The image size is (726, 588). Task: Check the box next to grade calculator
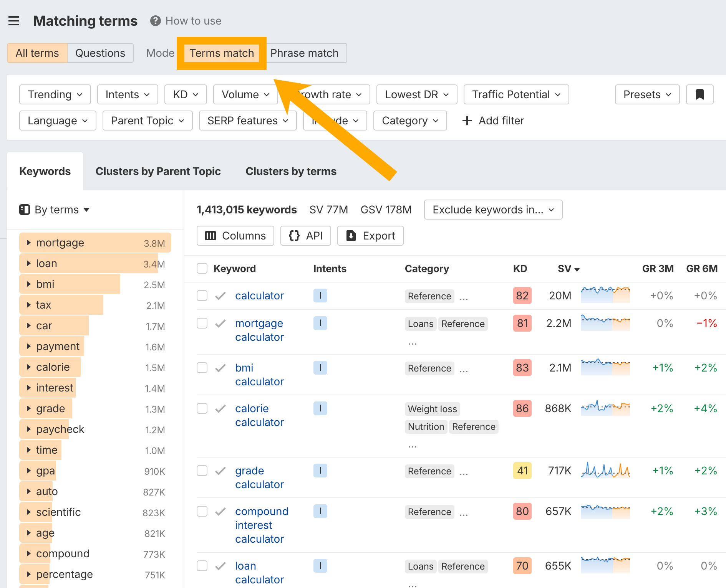tap(202, 471)
